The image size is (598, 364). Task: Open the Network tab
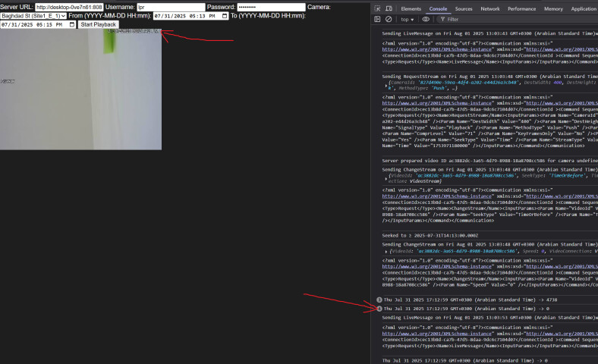[x=490, y=8]
